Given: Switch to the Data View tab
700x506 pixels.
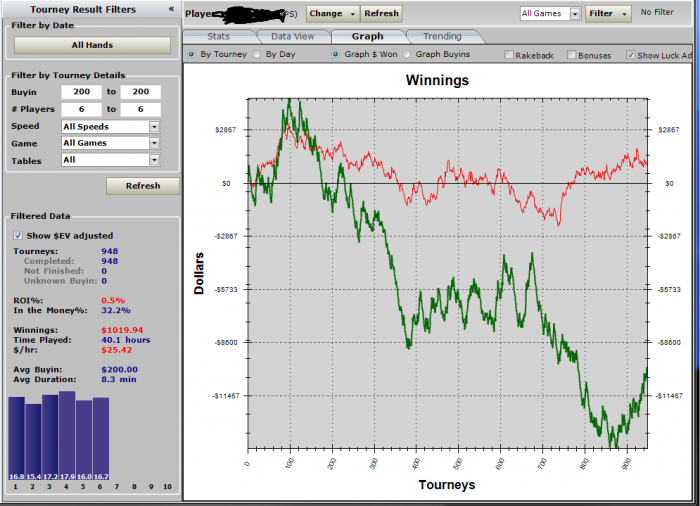Looking at the screenshot, I should [x=293, y=37].
